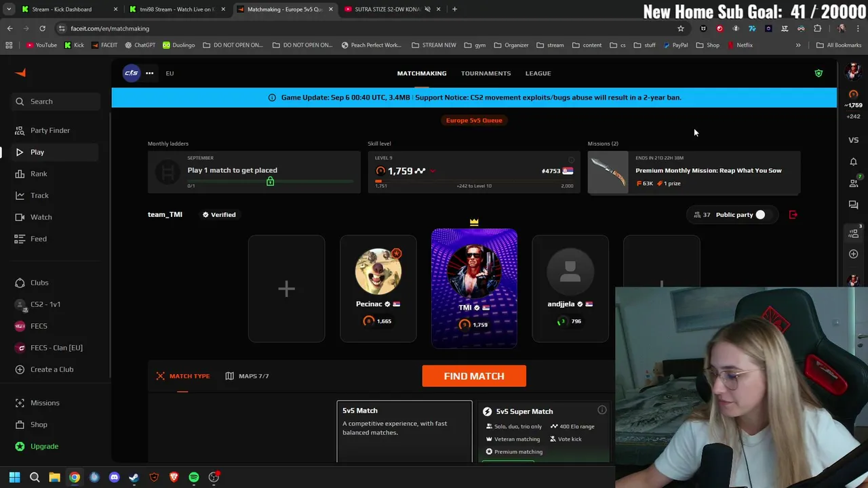This screenshot has width=868, height=488.
Task: Open the CS2 game selector icon
Action: point(131,73)
